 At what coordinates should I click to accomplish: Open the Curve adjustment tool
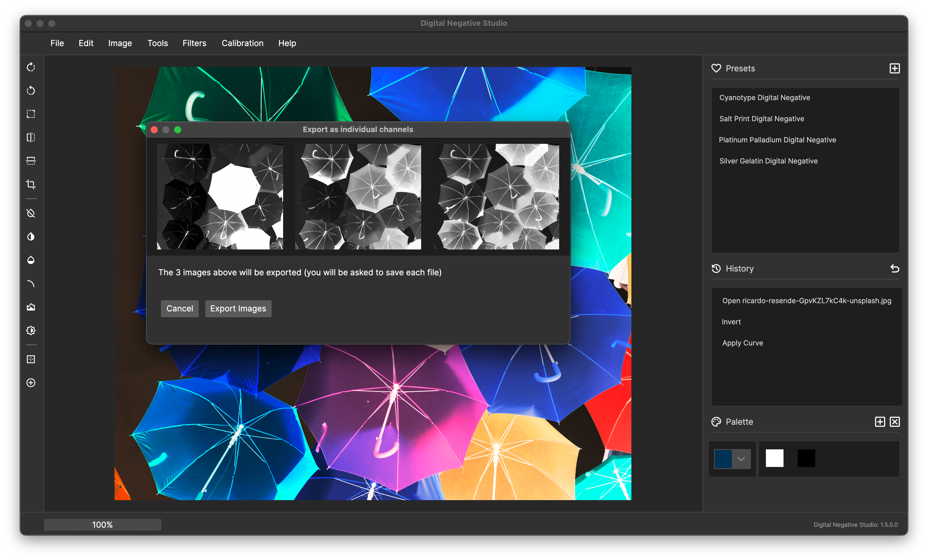[31, 284]
